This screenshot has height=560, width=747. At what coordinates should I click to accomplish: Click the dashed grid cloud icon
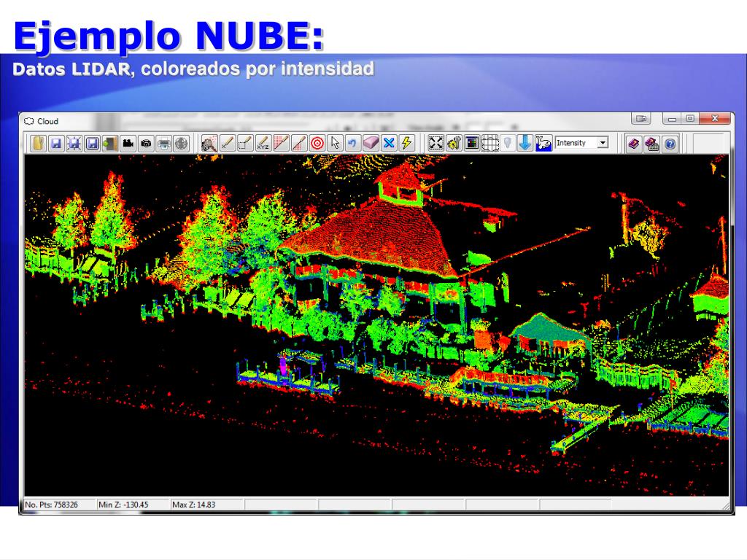(489, 143)
